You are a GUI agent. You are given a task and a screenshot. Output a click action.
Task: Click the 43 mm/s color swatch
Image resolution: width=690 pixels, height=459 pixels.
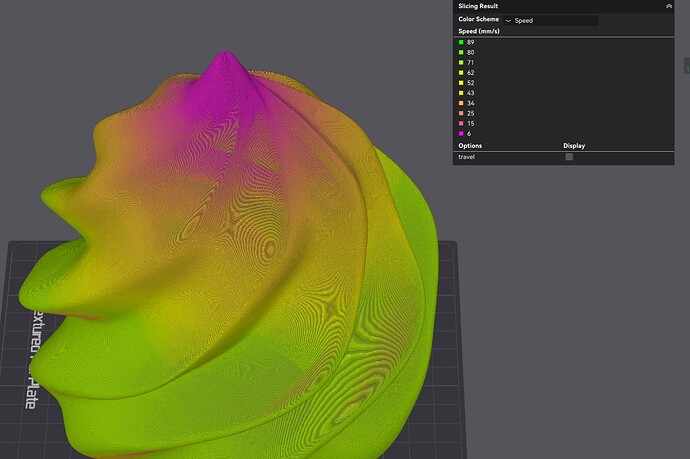pyautogui.click(x=461, y=93)
